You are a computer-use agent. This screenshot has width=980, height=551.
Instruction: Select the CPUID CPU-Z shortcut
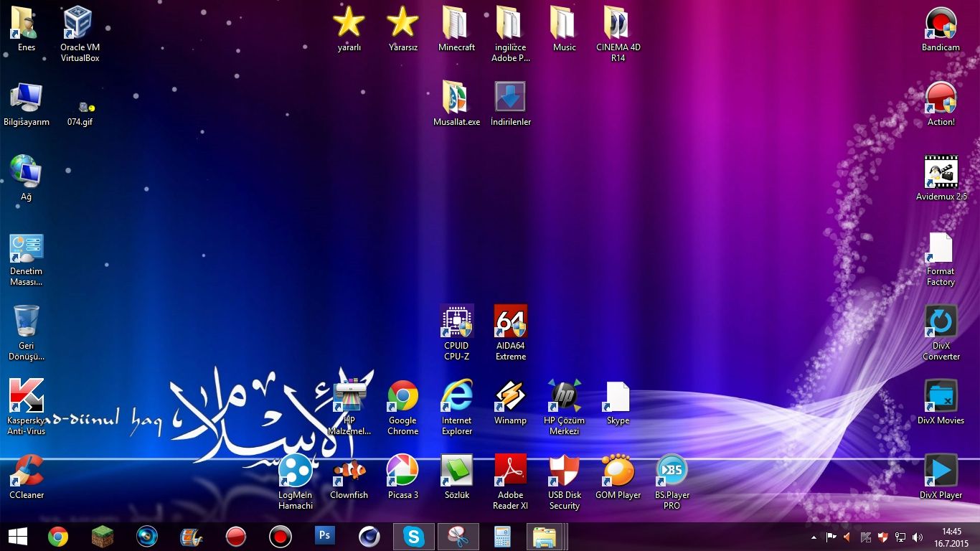tap(456, 333)
